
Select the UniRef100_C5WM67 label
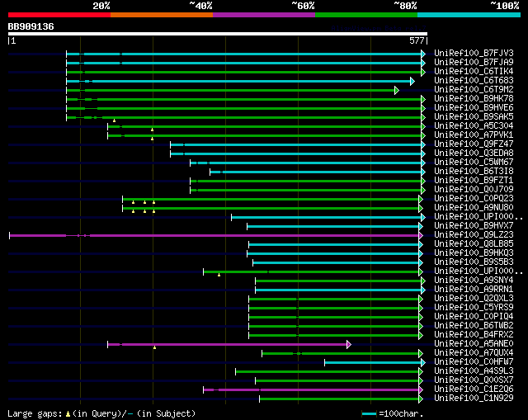click(474, 163)
